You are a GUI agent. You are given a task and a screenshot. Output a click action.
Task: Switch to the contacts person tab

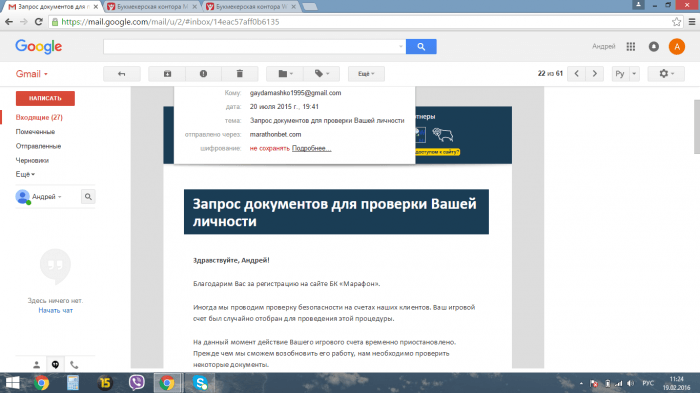point(37,365)
